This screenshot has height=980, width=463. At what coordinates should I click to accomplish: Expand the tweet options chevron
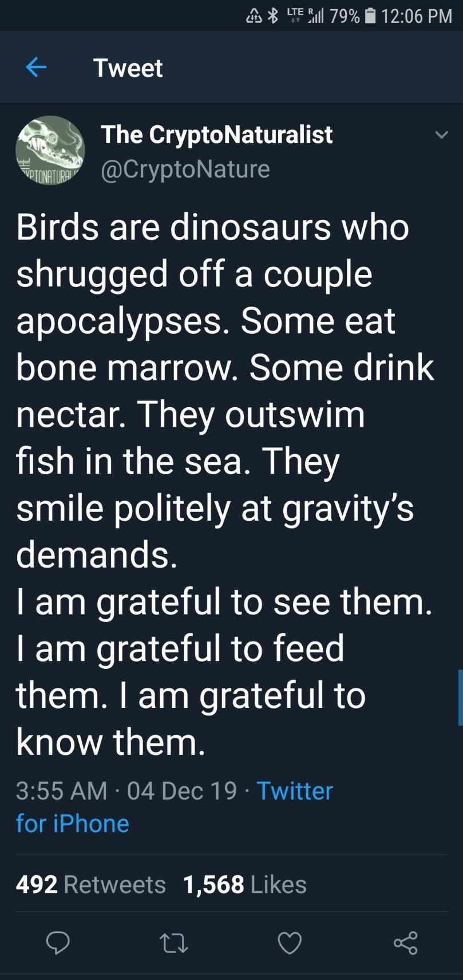441,135
